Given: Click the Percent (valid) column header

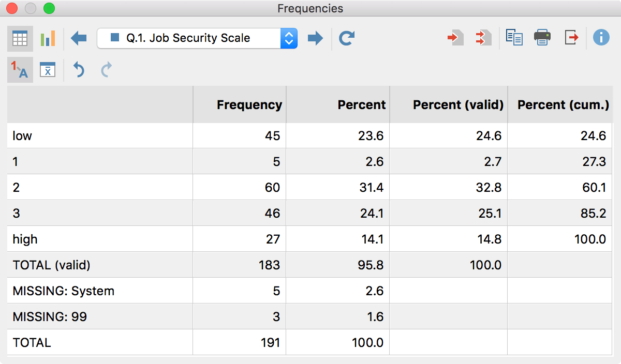Looking at the screenshot, I should [x=449, y=105].
